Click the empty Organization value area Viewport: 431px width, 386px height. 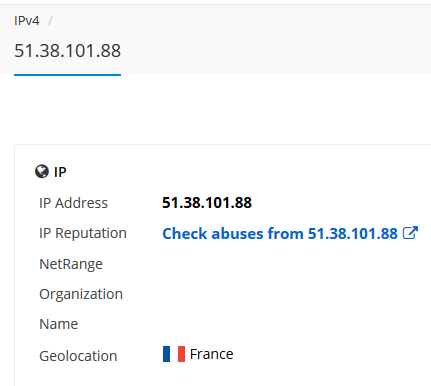pos(290,294)
